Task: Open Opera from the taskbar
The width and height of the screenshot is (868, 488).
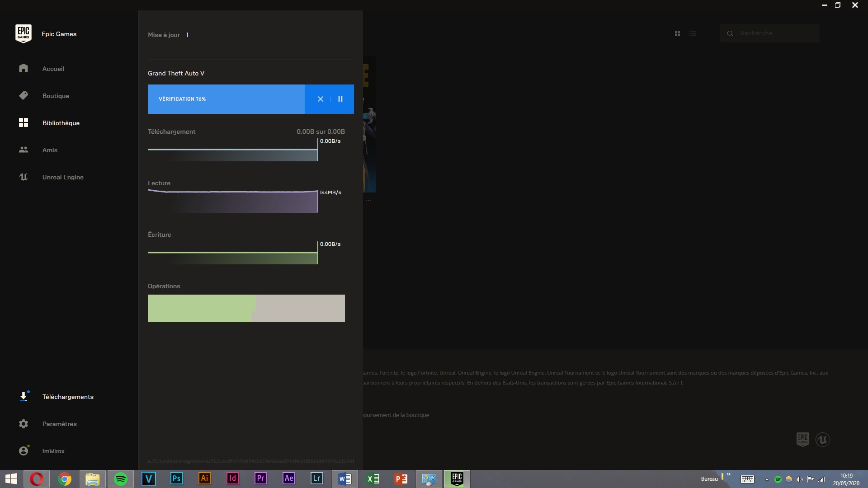Action: click(37, 479)
